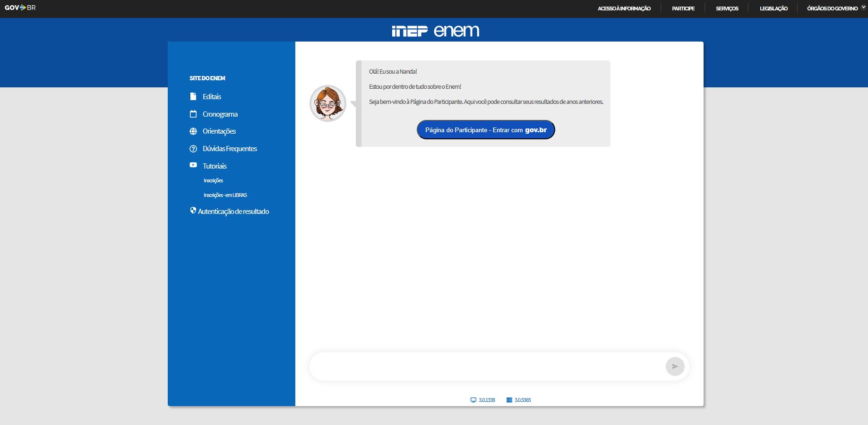Click 'Estou por dentro de tudo' text

(x=415, y=86)
